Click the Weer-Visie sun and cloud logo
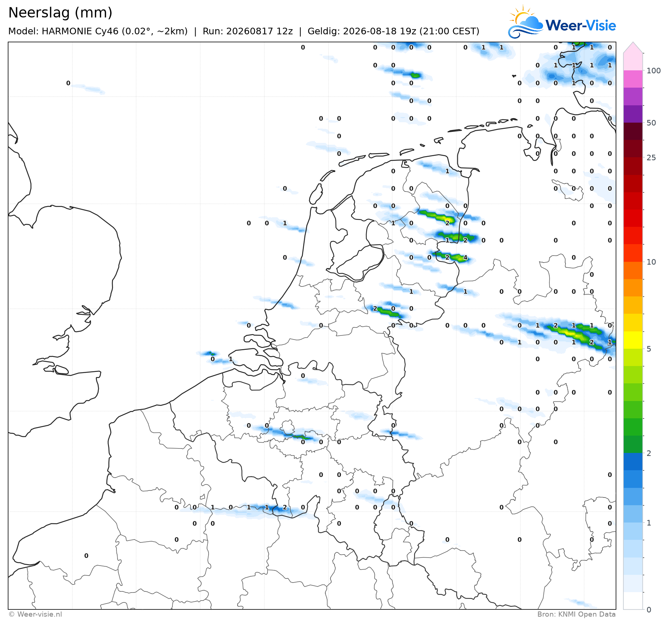 pyautogui.click(x=526, y=21)
